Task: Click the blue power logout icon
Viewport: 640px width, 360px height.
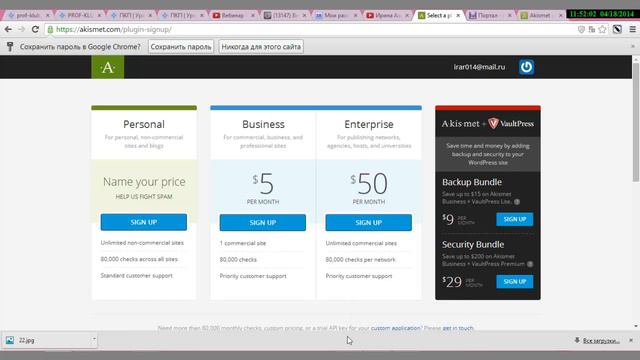Action: (526, 67)
